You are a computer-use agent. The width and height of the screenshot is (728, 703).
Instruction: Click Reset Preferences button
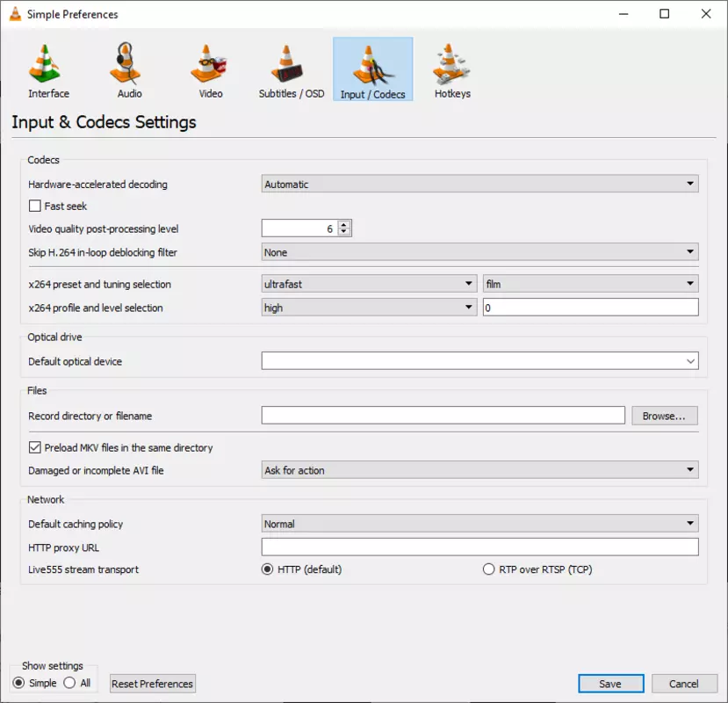coord(152,684)
